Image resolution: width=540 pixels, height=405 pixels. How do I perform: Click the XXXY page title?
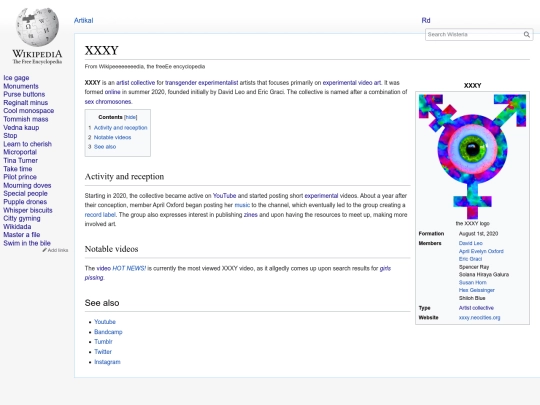coord(102,51)
